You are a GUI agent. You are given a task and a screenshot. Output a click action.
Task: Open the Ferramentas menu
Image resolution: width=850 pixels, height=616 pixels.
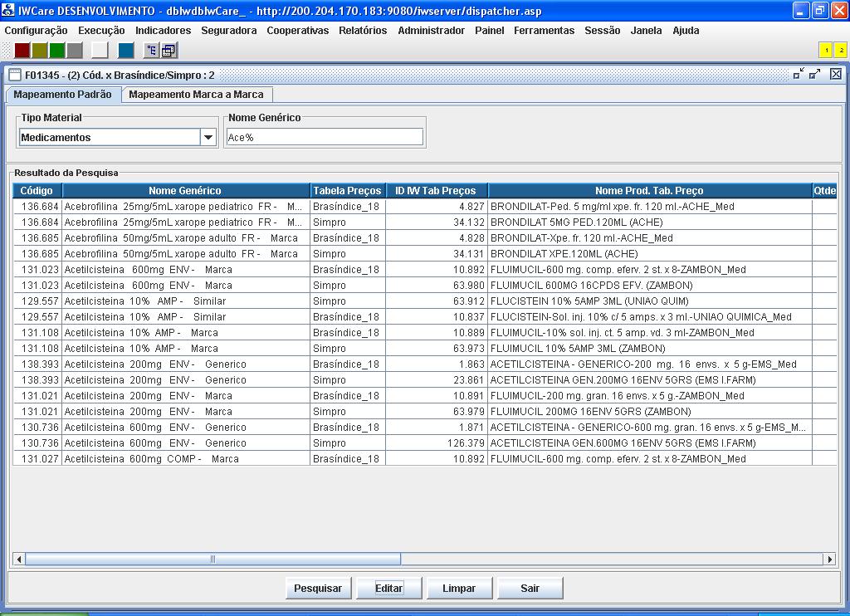(545, 31)
